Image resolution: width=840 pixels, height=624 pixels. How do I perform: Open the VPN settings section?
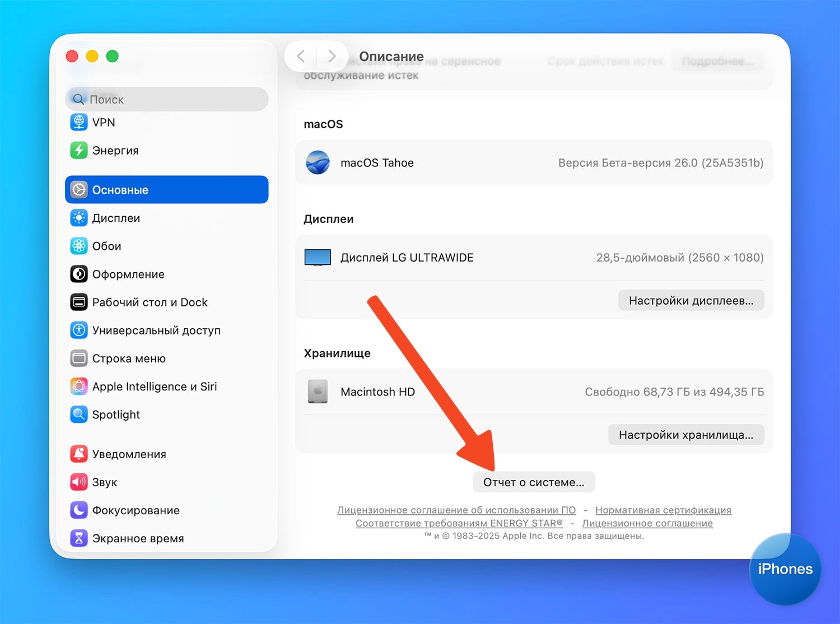point(167,122)
